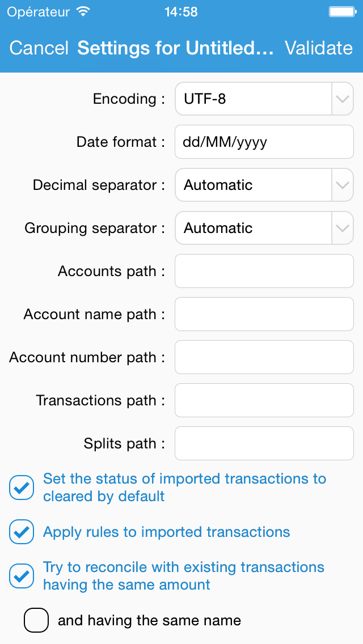Focus the Splits path input field
Image resolution: width=363 pixels, height=644 pixels.
pyautogui.click(x=264, y=443)
